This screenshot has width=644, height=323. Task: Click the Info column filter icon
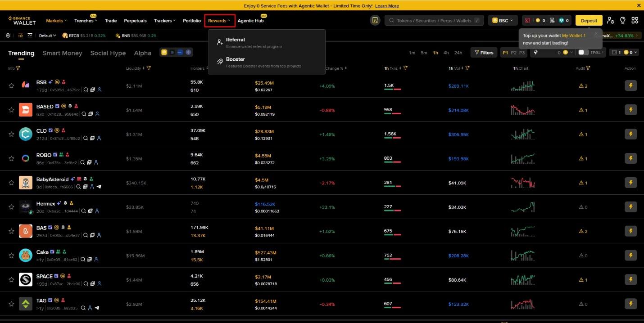click(18, 68)
